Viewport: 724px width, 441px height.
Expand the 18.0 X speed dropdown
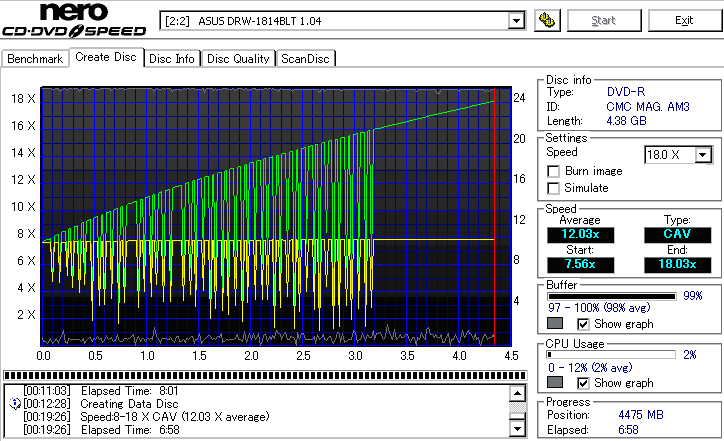click(x=703, y=154)
